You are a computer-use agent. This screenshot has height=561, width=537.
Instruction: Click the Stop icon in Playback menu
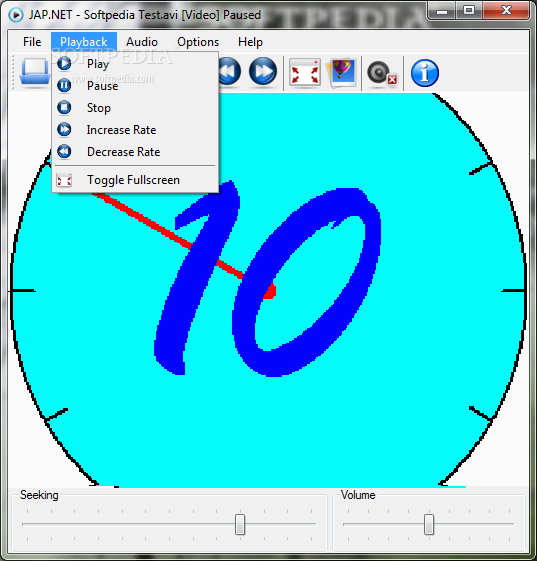coord(64,107)
